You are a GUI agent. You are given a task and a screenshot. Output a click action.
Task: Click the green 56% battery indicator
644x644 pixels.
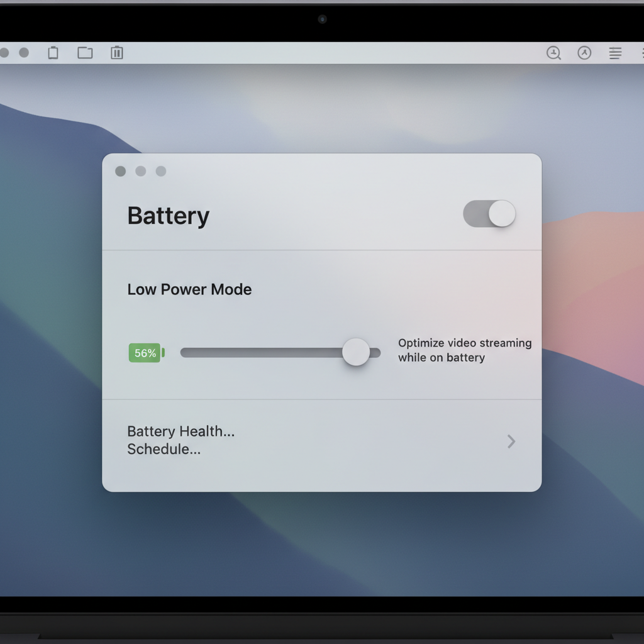146,353
